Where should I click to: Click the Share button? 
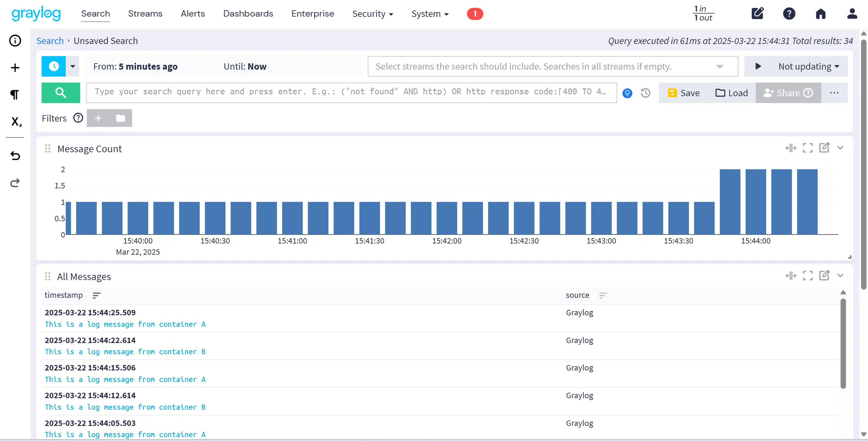(788, 93)
